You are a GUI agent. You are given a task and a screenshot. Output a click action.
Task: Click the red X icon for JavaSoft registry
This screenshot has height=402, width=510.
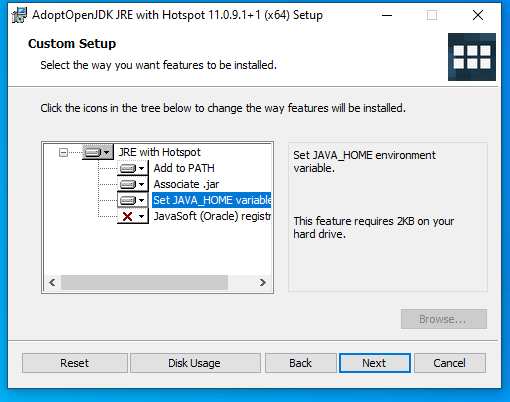tap(127, 216)
